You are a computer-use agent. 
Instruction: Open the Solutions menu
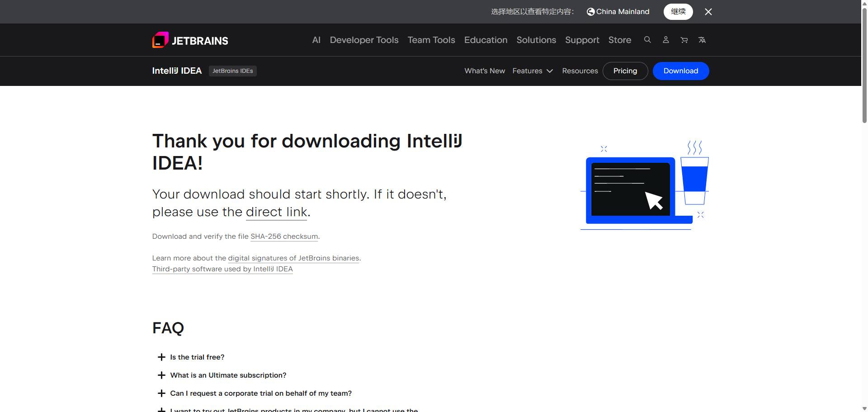536,40
